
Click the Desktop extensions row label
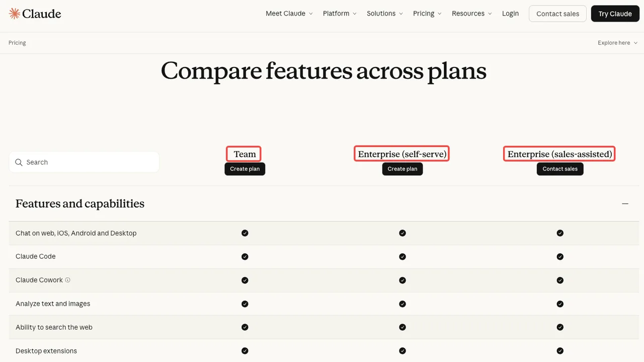[x=46, y=351]
